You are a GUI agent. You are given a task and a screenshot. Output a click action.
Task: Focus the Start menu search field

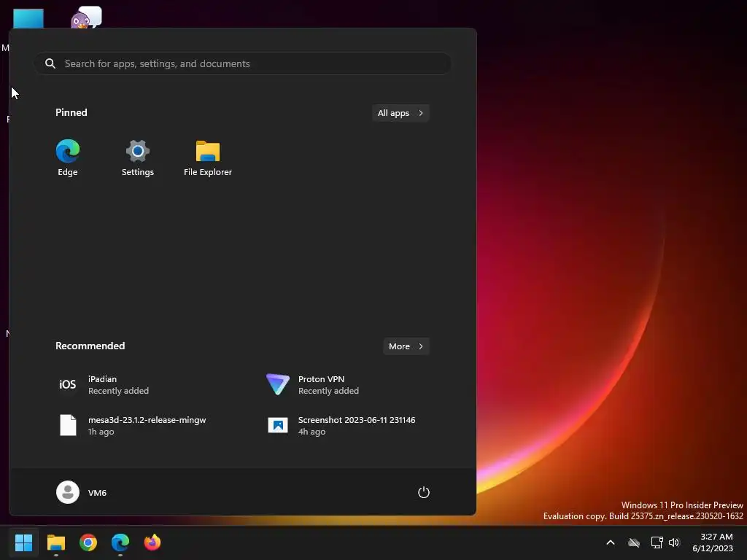coord(242,63)
